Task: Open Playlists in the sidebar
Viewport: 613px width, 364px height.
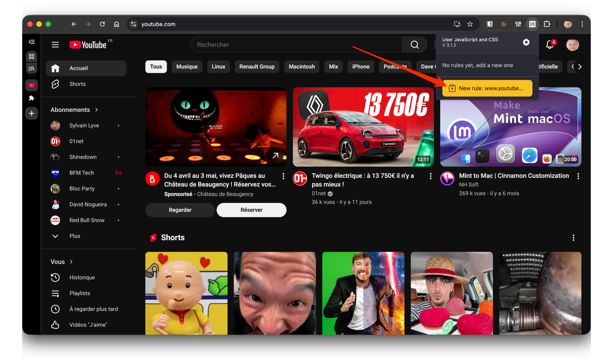Action: coord(86,293)
